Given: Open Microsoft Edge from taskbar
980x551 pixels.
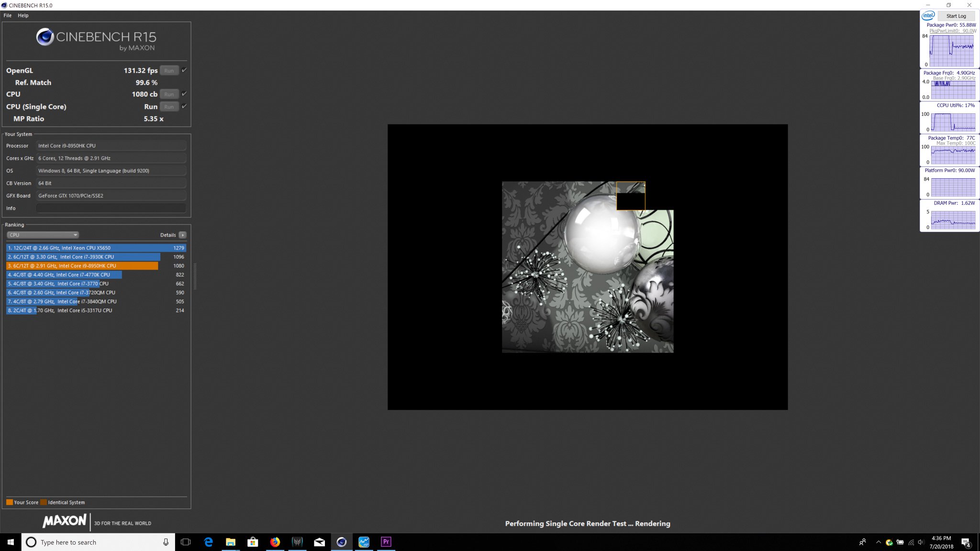Looking at the screenshot, I should (208, 542).
